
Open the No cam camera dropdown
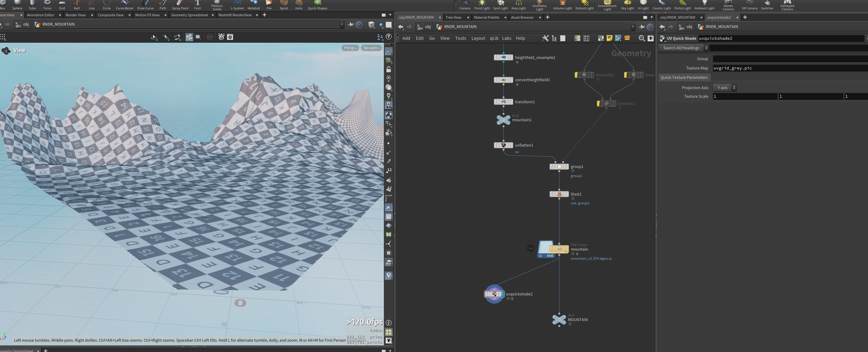click(x=371, y=48)
